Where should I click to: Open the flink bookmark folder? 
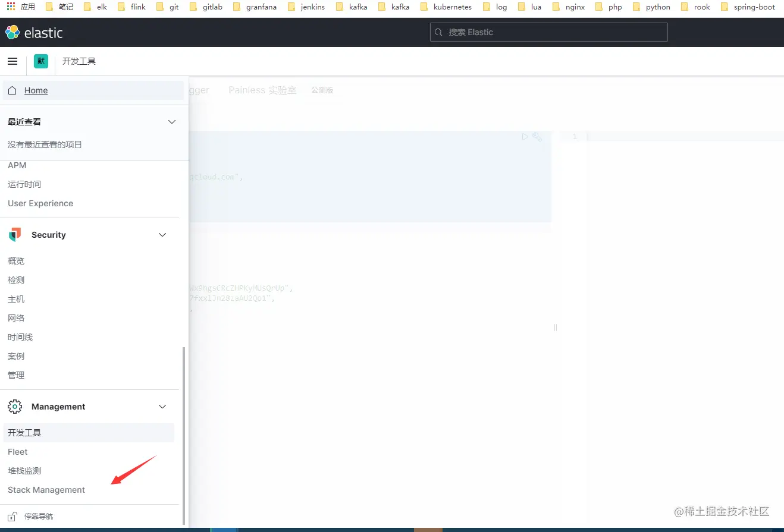[x=131, y=7]
